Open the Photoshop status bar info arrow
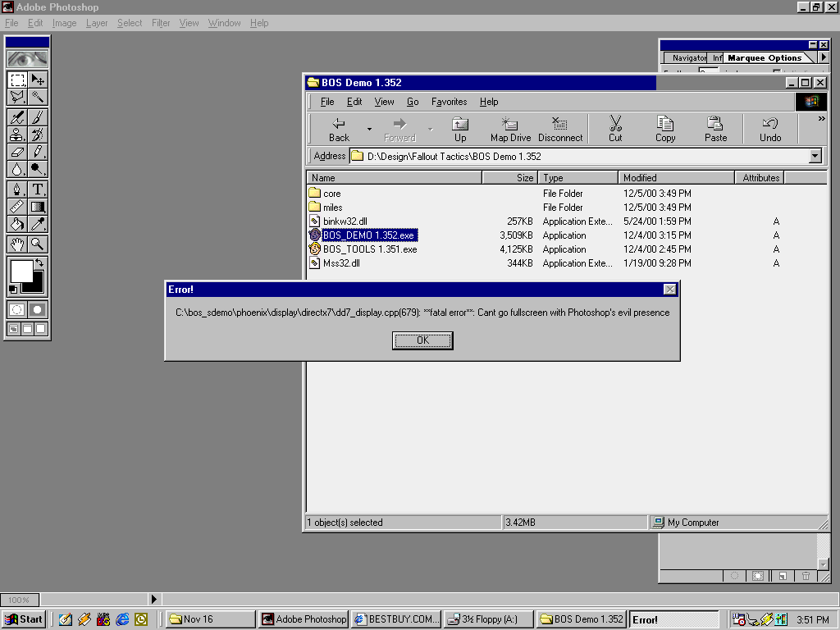This screenshot has height=630, width=840. pos(153,600)
